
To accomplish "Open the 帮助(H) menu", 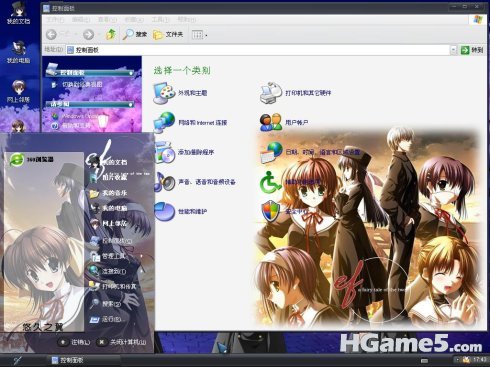I will coord(187,20).
